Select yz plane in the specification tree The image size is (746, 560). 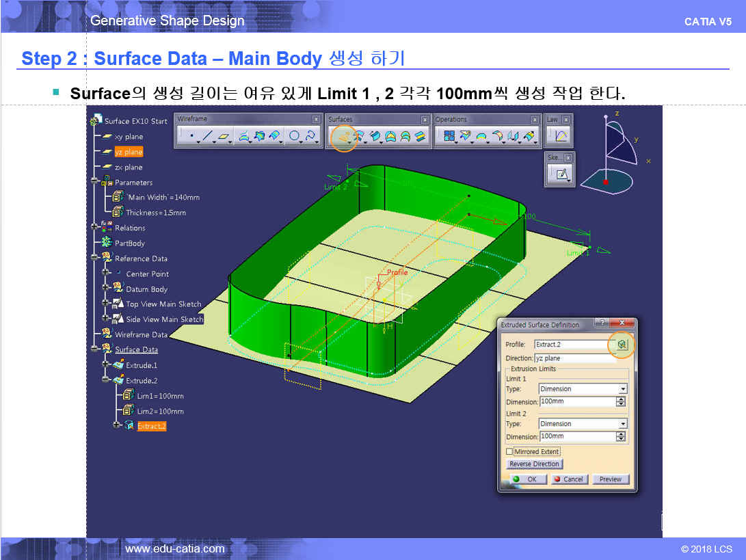point(129,152)
